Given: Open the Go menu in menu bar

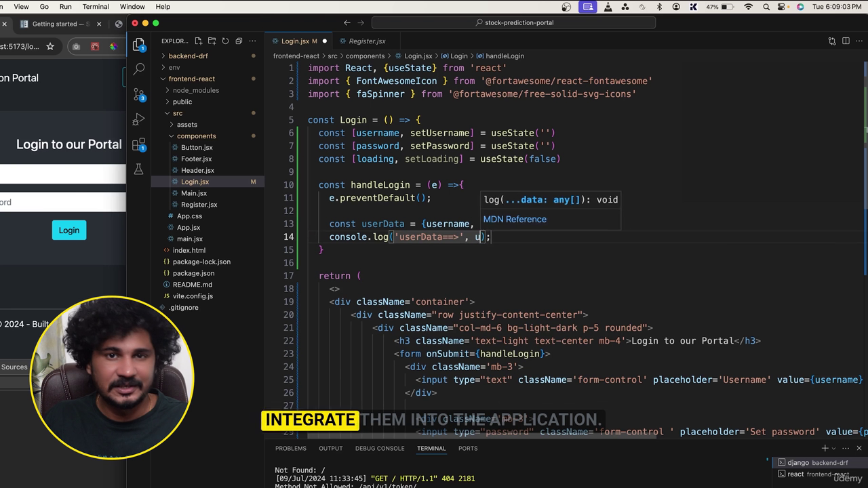Looking at the screenshot, I should pos(45,7).
